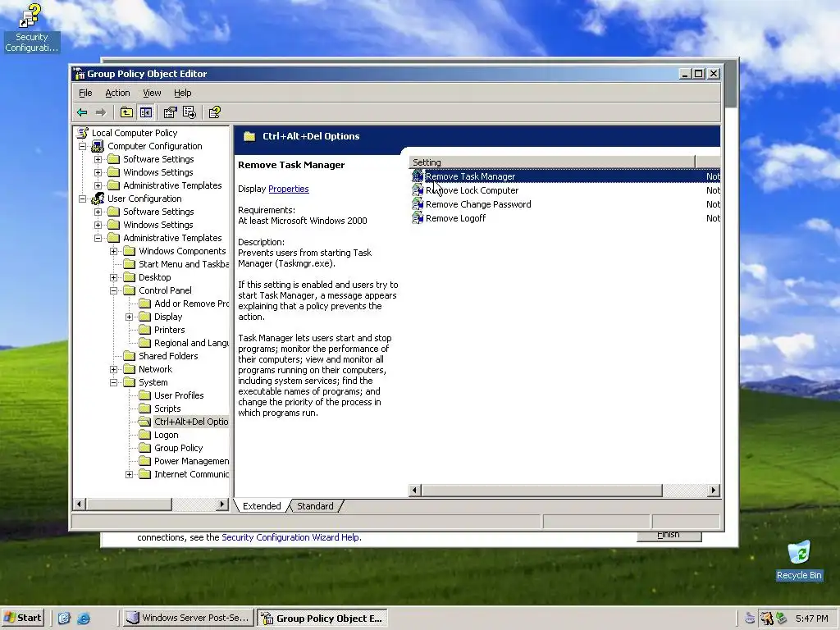Click the Internet Explorer quick launch icon

(84, 619)
